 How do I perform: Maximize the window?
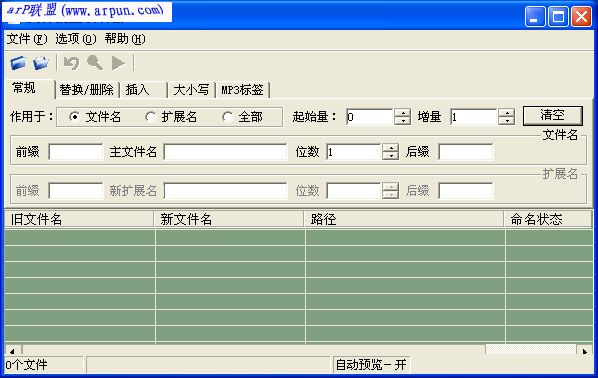pyautogui.click(x=558, y=17)
